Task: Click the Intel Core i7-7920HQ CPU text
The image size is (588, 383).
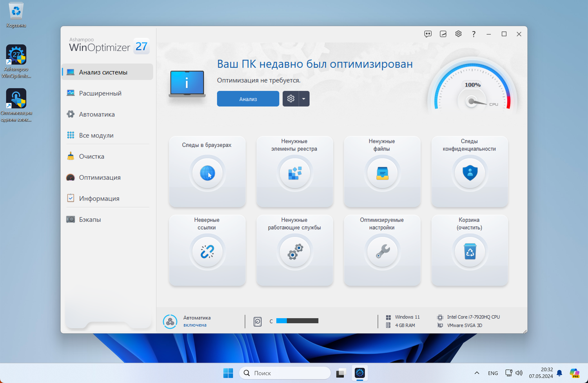Action: point(474,317)
